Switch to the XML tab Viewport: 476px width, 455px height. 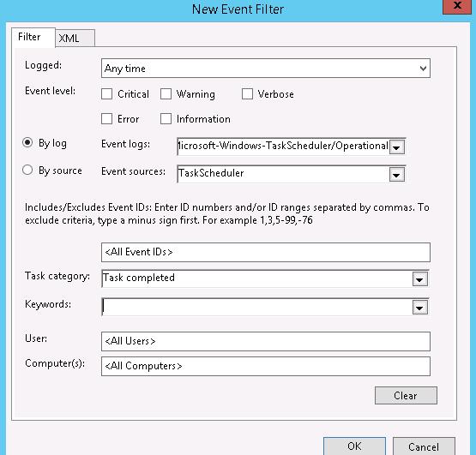75,39
